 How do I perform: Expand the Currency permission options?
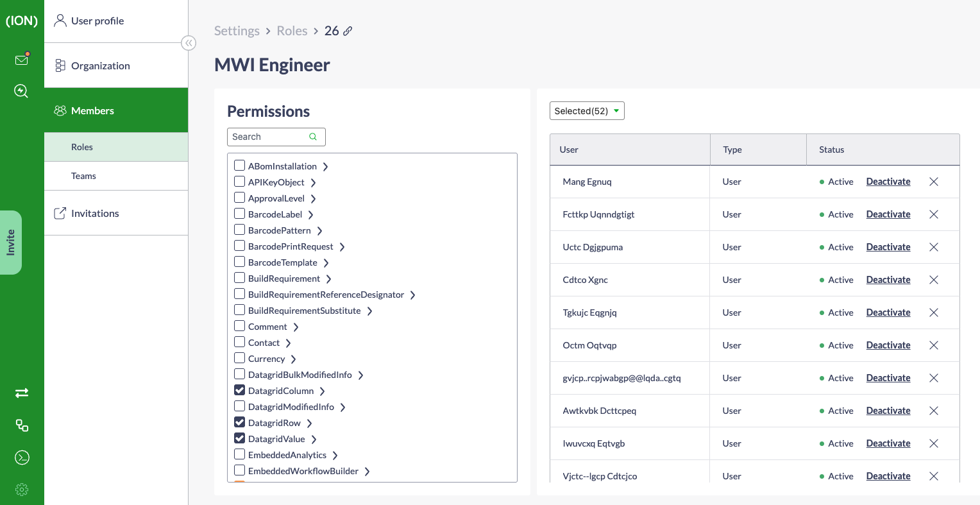pyautogui.click(x=293, y=359)
